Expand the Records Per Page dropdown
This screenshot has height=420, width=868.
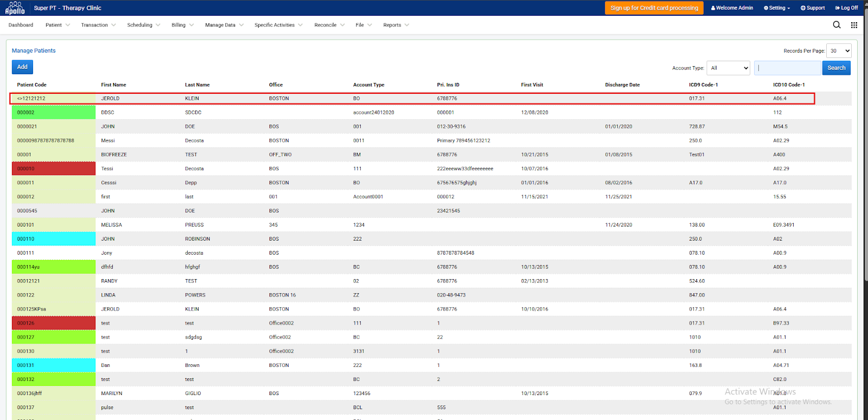[839, 51]
